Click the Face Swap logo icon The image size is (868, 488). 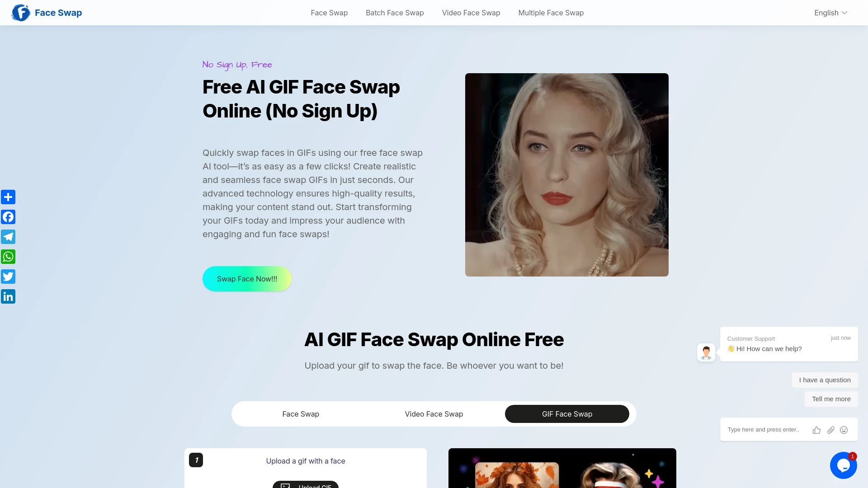coord(21,13)
